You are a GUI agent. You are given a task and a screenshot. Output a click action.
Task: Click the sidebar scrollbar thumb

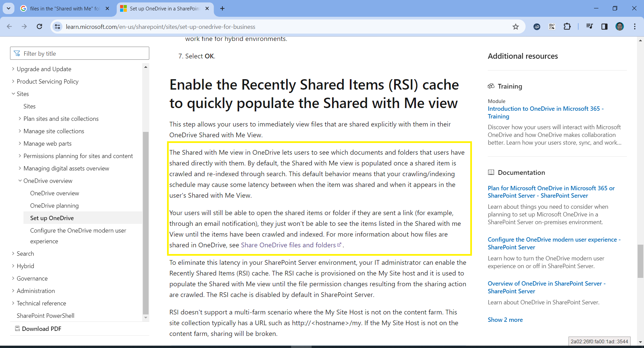[146, 222]
